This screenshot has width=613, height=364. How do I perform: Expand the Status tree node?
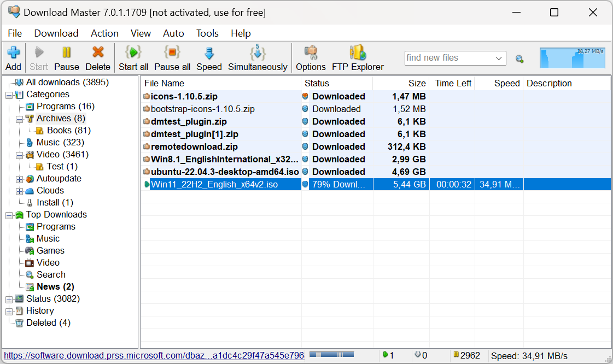9,299
